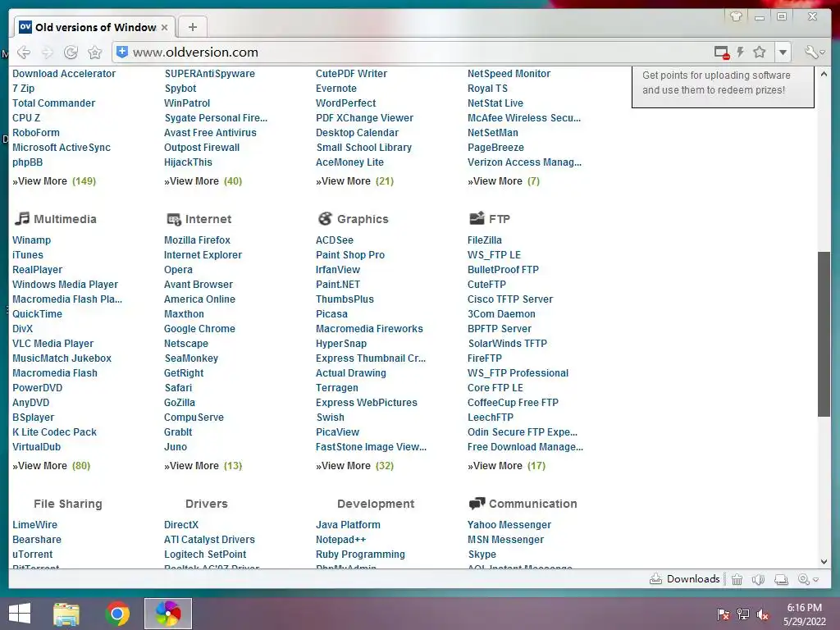Click the browser forward arrow
This screenshot has height=630, width=840.
pos(47,52)
